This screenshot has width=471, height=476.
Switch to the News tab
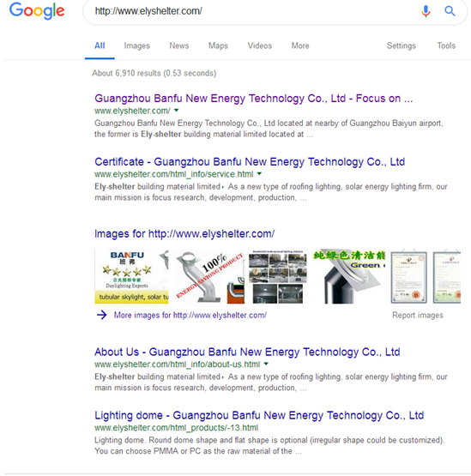point(178,45)
